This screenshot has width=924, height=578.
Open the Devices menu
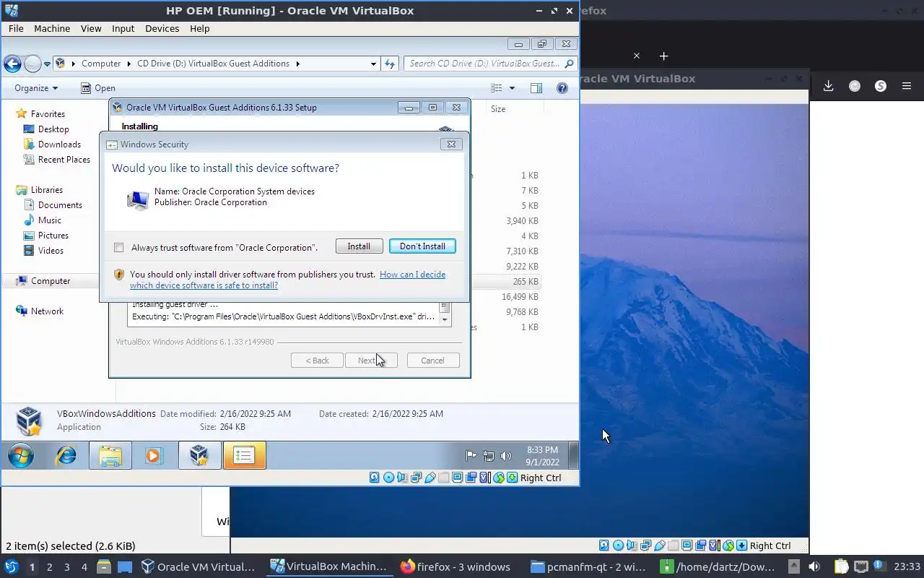pos(162,28)
